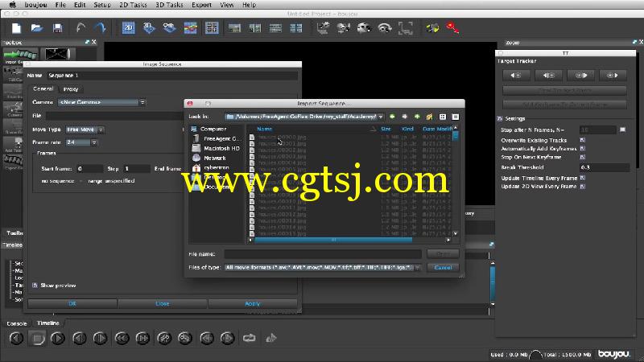The image size is (644, 362).
Task: Open the Setup menu
Action: click(102, 5)
